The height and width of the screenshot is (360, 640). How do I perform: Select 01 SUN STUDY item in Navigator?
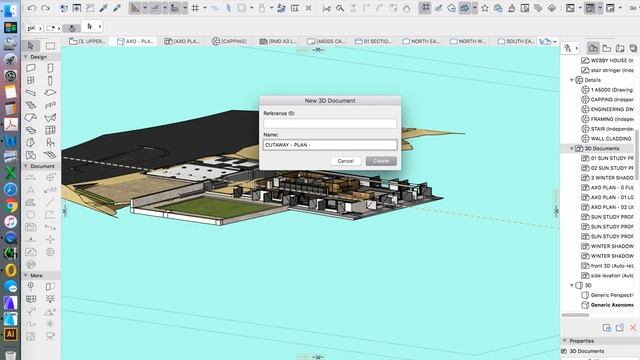pos(607,158)
